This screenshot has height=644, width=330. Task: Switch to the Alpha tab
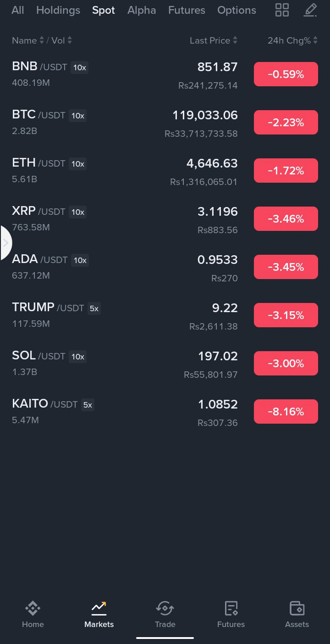pos(142,10)
